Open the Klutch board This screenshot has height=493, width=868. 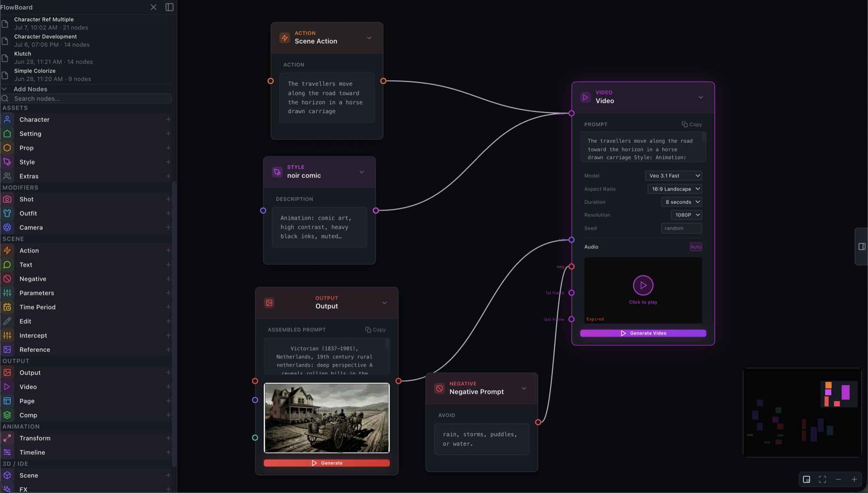[87, 58]
